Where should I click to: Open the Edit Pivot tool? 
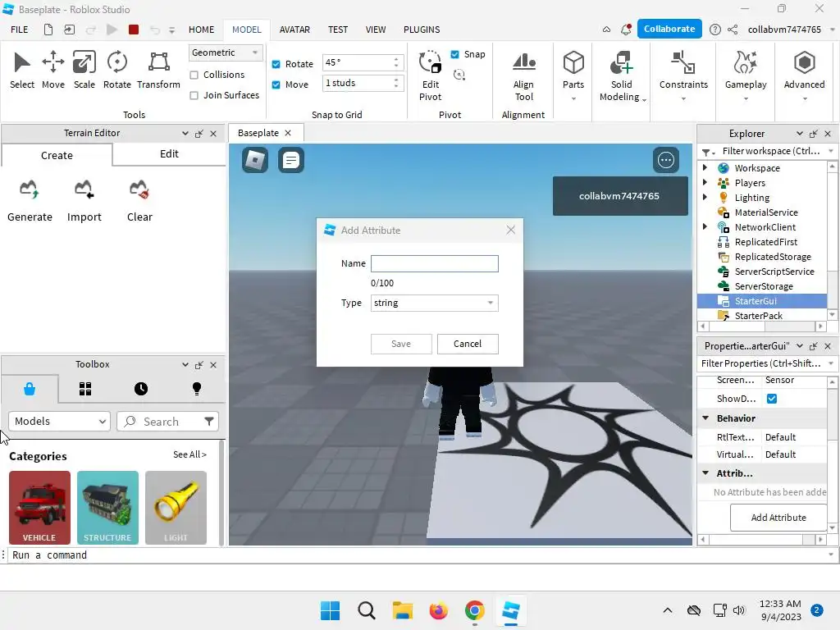(x=430, y=75)
